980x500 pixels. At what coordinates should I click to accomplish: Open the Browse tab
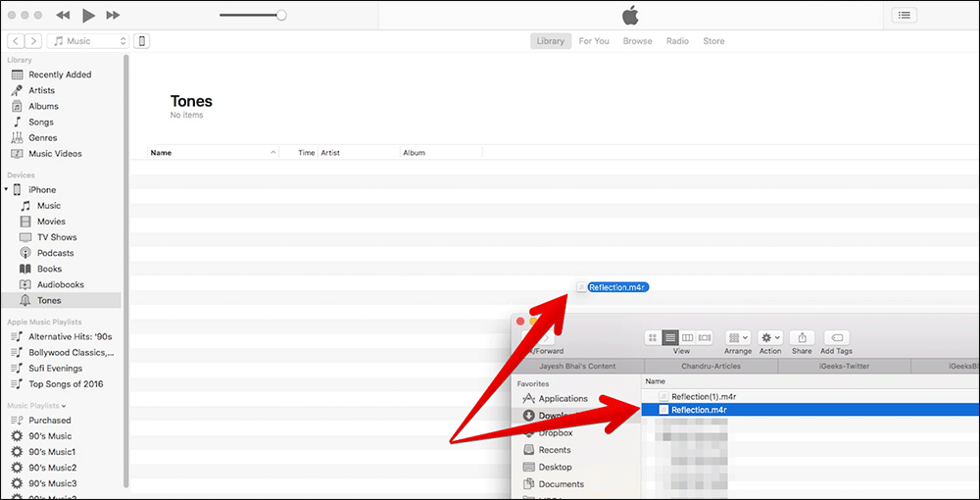click(x=637, y=41)
